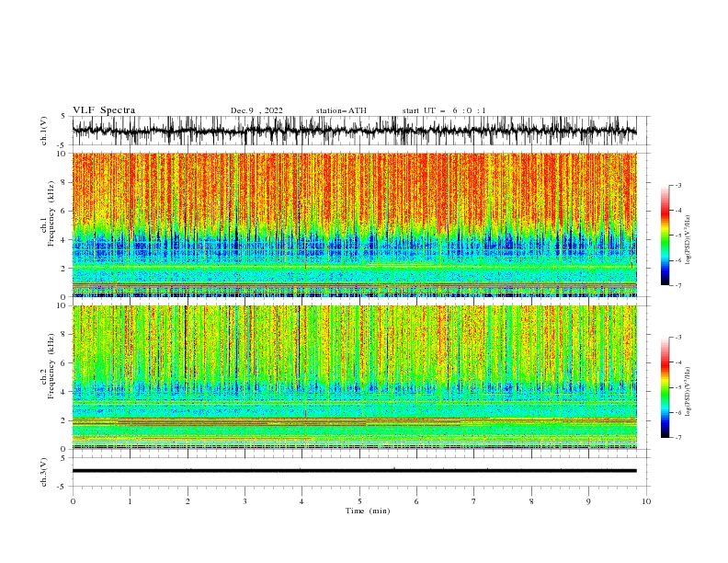Click time axis tick label "6"
The height and width of the screenshot is (563, 728).
(x=417, y=501)
